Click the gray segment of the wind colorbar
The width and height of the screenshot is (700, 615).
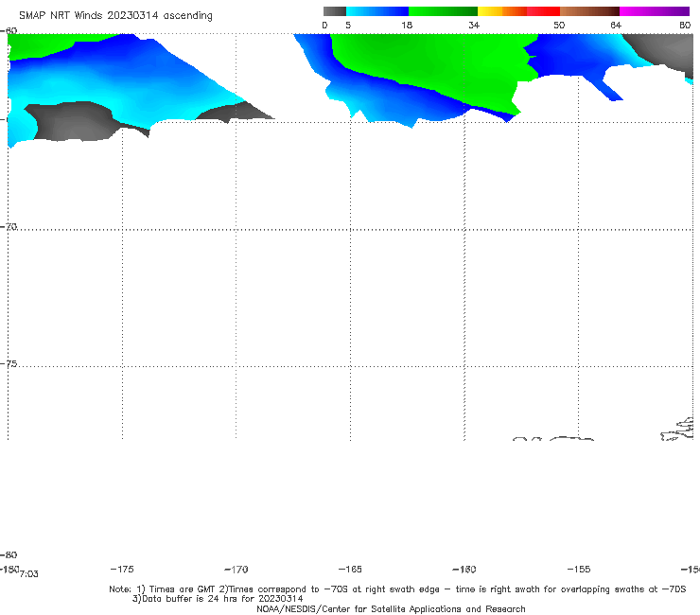(x=334, y=11)
